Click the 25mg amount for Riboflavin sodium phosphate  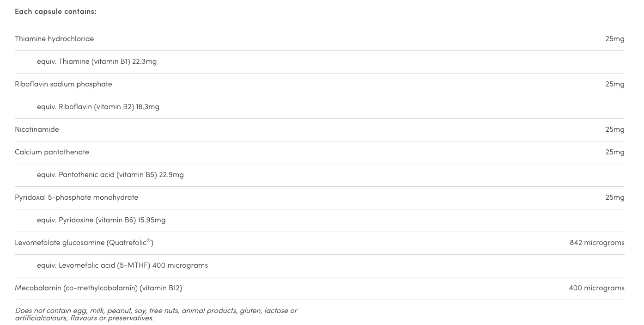(614, 84)
